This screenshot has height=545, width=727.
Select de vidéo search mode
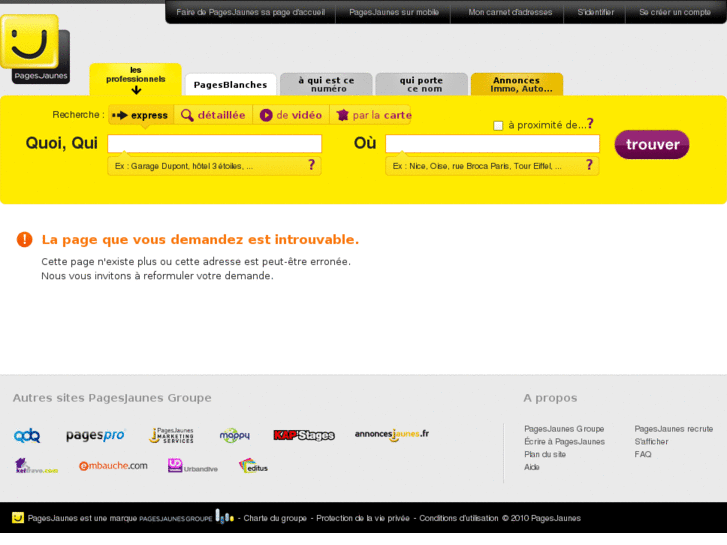point(291,115)
